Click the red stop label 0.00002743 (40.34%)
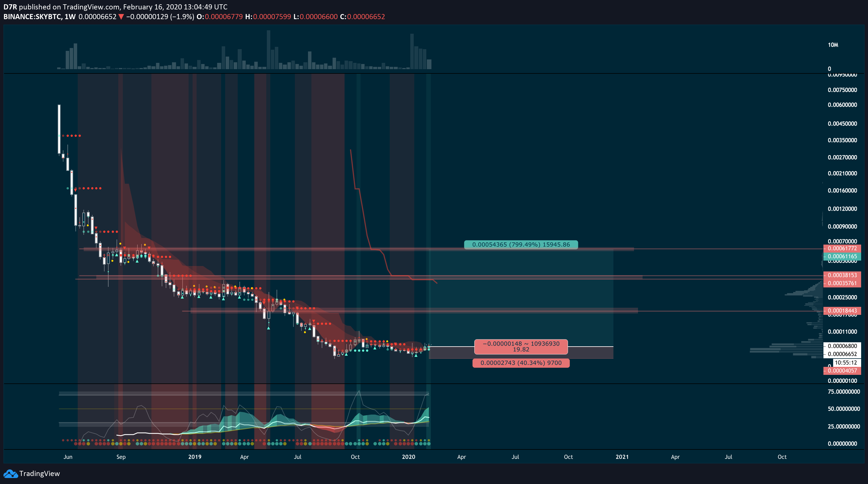Screen dimensions: 868x484 point(521,363)
